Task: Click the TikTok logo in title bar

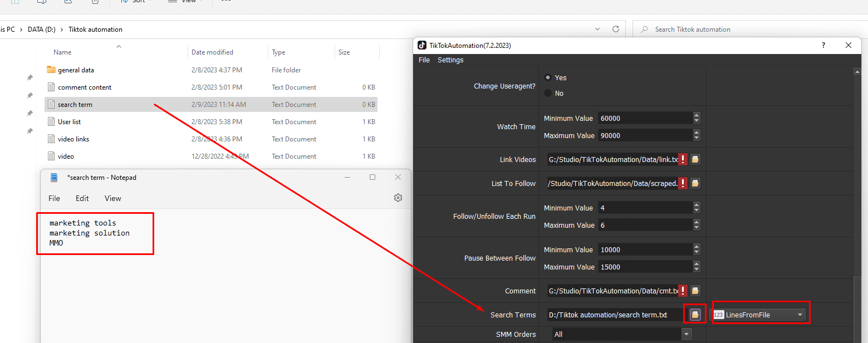Action: 423,45
